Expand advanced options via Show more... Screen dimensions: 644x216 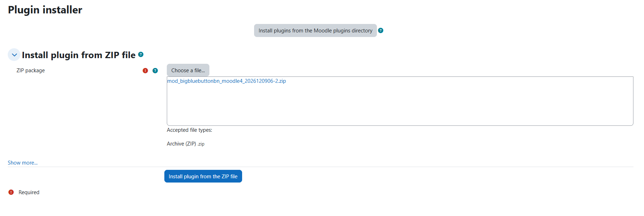[23, 163]
